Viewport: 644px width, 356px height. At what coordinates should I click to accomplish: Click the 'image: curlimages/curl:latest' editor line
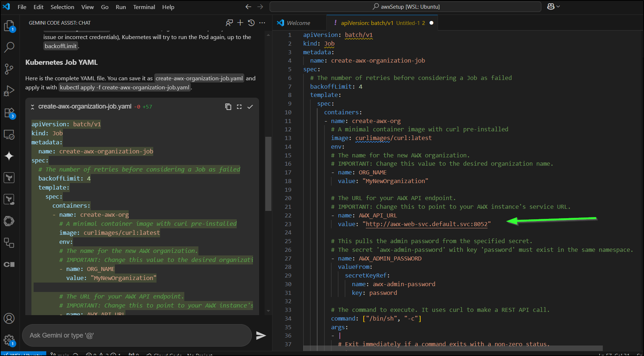(x=381, y=138)
